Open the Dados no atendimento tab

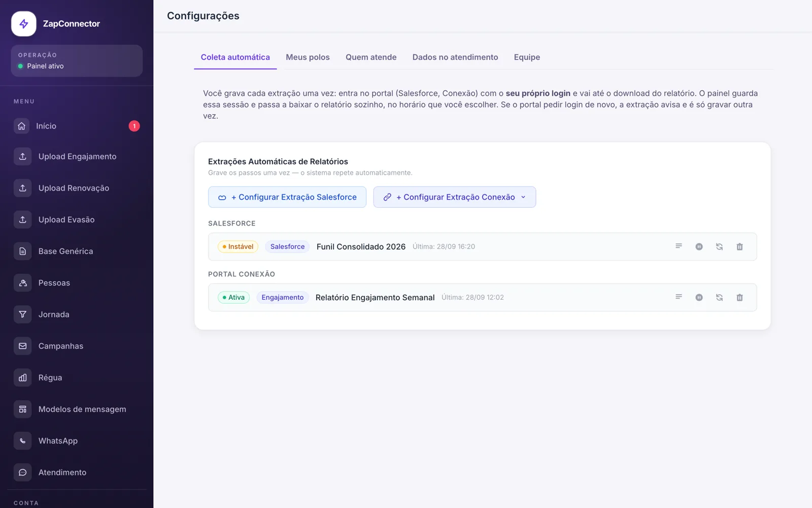click(455, 57)
